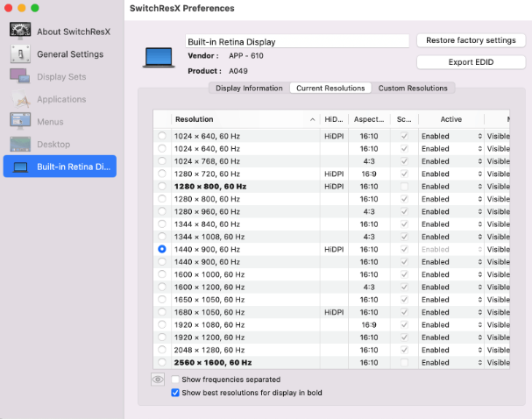
Task: Select radio for 1024 × 640 HiDPI row
Action: (162, 136)
